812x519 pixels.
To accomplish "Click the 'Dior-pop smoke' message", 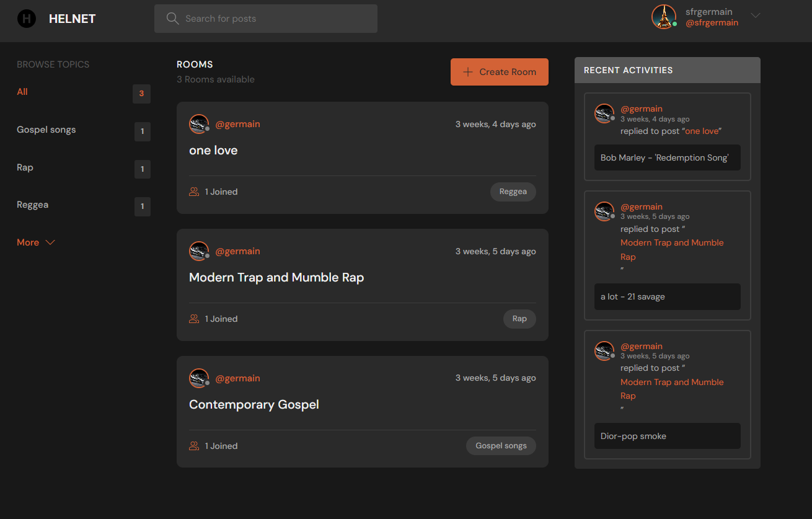I will [x=668, y=436].
